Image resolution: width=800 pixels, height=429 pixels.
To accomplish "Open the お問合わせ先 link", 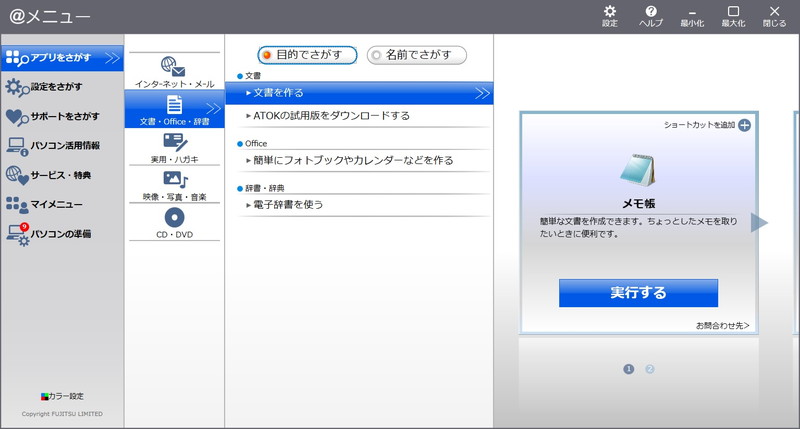I will click(x=722, y=326).
